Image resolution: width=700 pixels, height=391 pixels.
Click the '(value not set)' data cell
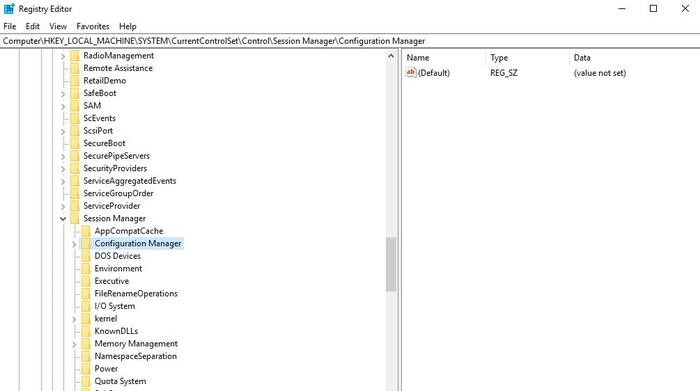[600, 73]
